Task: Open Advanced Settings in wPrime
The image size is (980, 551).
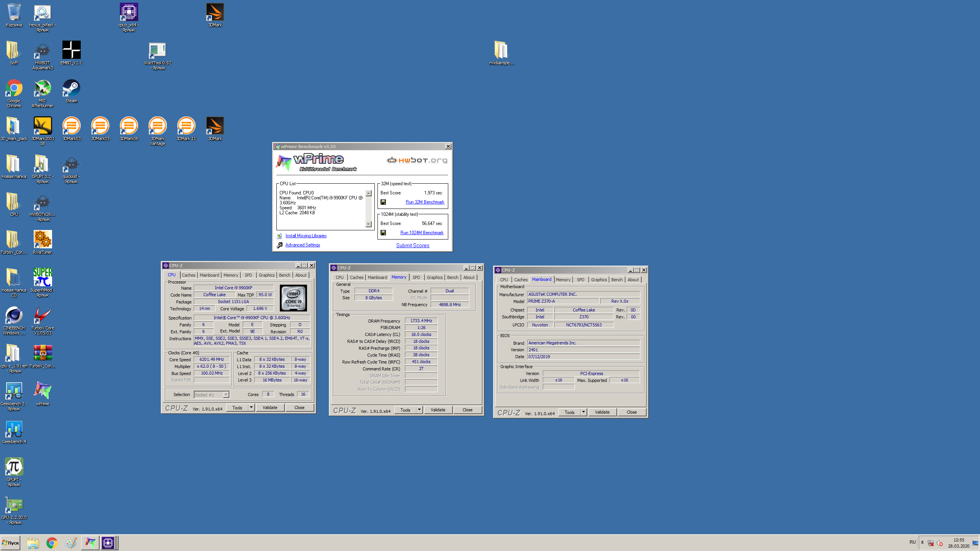Action: (302, 245)
